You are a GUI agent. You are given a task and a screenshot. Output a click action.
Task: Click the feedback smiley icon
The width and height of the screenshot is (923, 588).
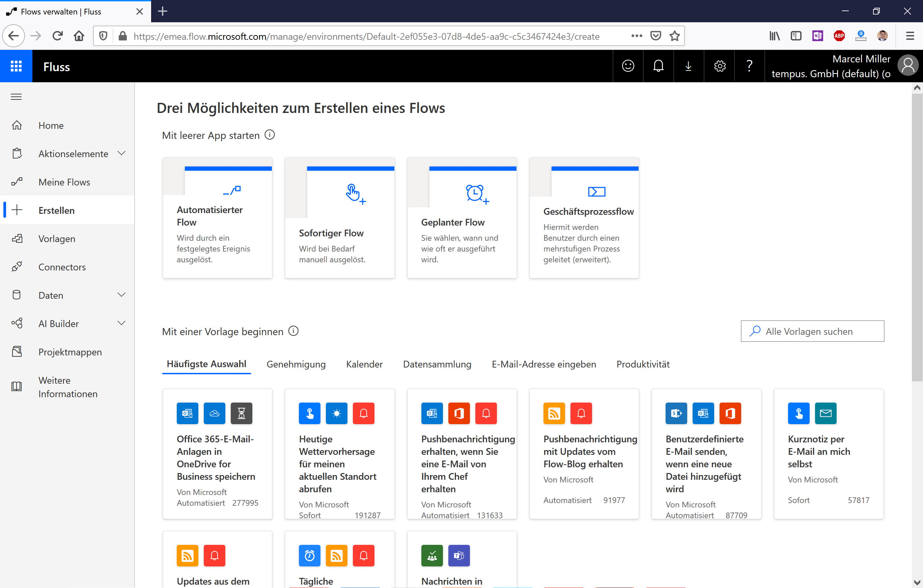point(628,66)
